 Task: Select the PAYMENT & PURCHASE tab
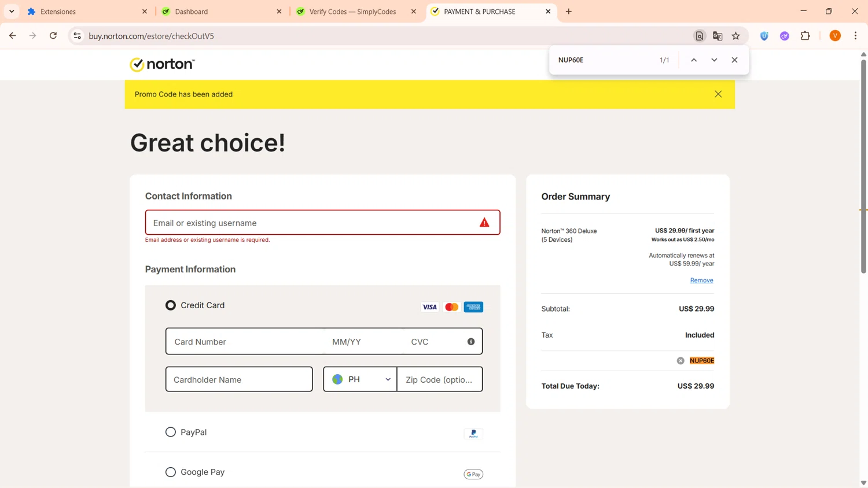tap(491, 12)
